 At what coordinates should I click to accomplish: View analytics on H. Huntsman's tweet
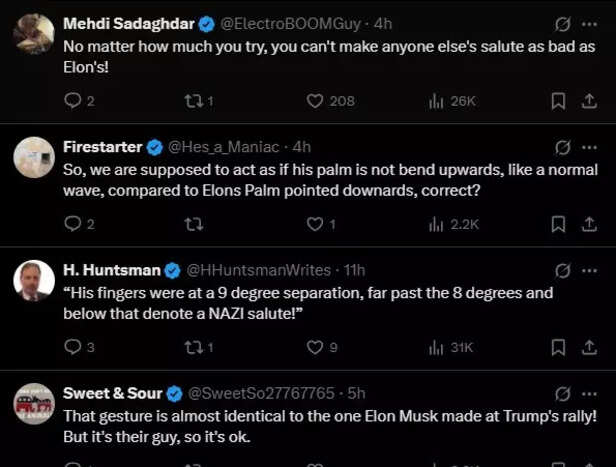click(437, 347)
